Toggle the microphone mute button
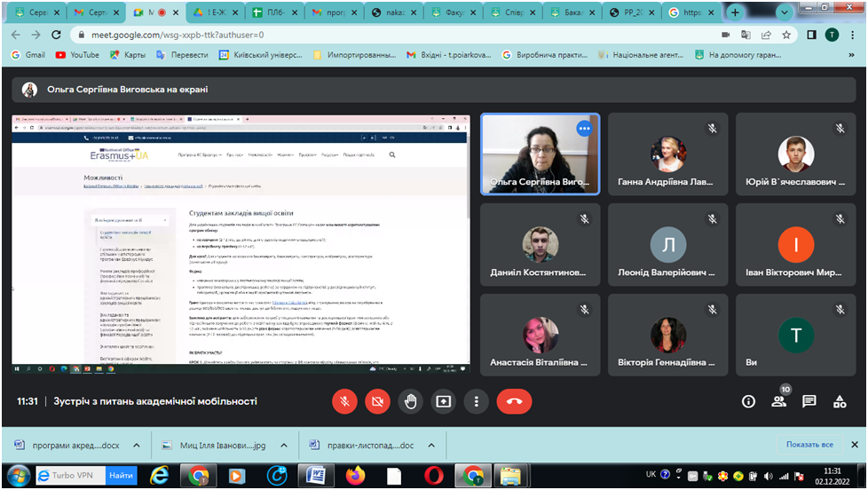Screen dimensions: 868x490 (344, 401)
